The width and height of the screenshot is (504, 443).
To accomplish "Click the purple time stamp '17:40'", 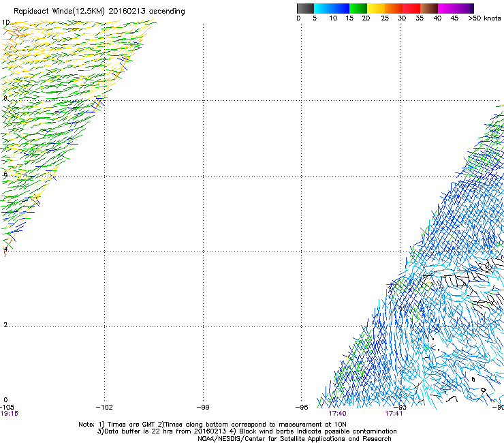I will tap(337, 414).
